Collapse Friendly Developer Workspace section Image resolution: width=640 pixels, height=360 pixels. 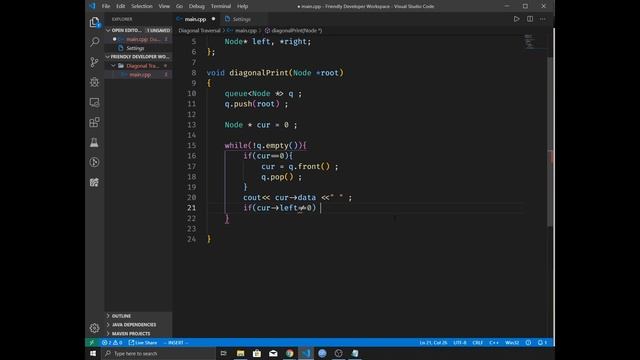click(x=138, y=57)
